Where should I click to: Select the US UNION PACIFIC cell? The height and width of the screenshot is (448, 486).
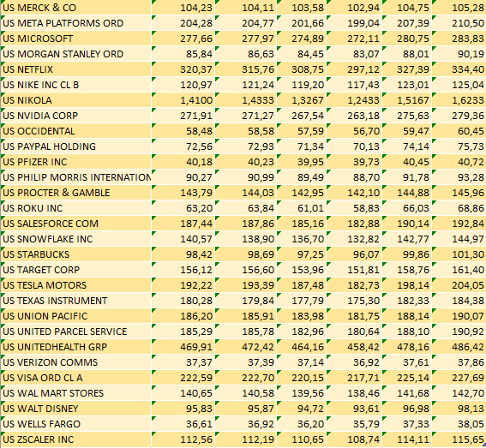pos(76,316)
